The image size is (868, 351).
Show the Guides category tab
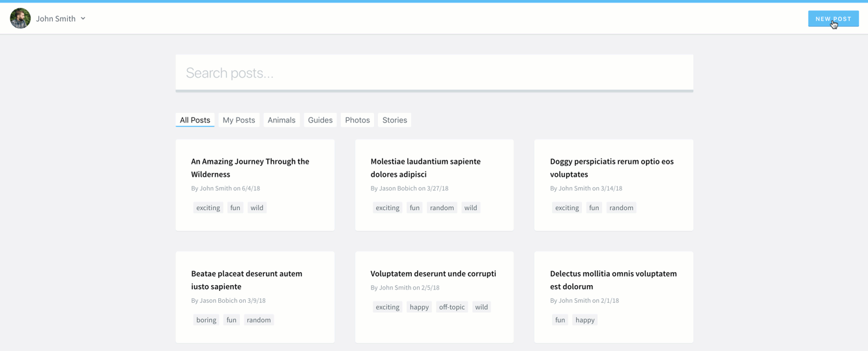[x=320, y=120]
